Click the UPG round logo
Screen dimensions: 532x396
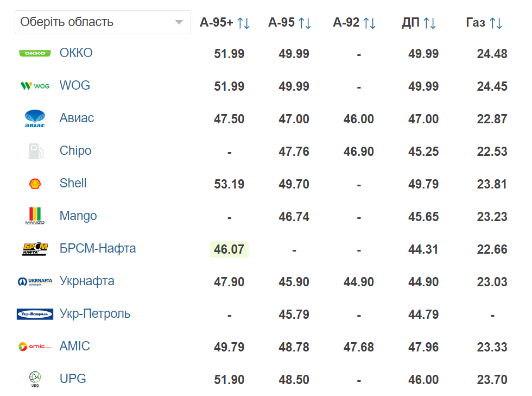click(x=35, y=379)
